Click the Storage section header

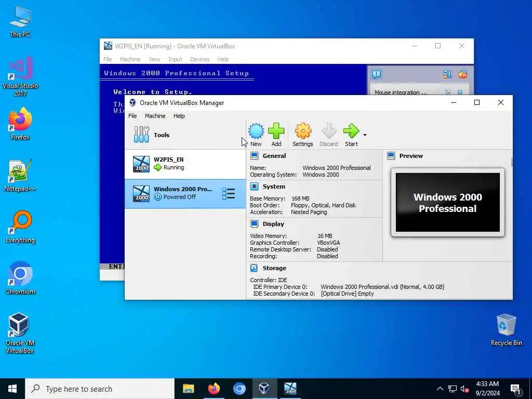click(274, 268)
